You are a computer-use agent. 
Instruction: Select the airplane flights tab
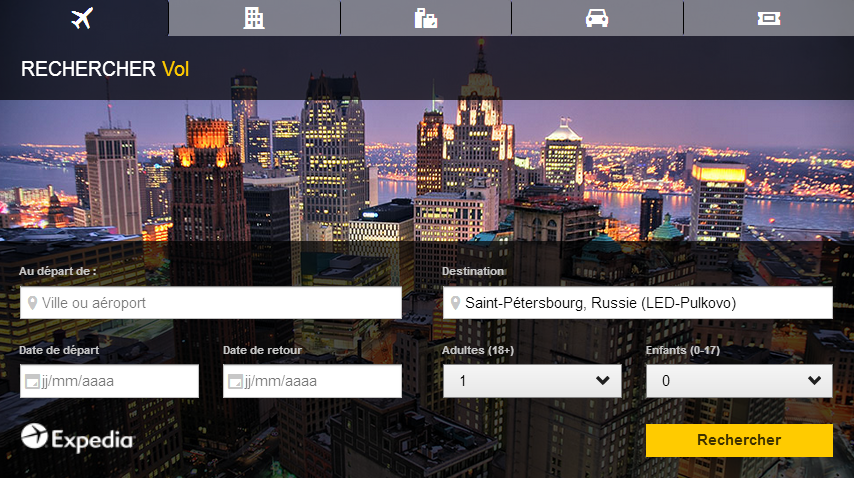pos(83,18)
